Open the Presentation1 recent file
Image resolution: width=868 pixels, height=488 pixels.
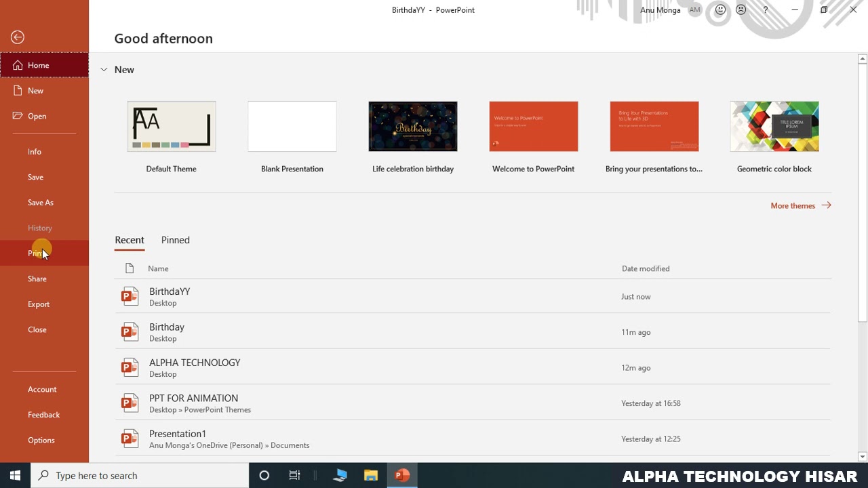point(473,439)
